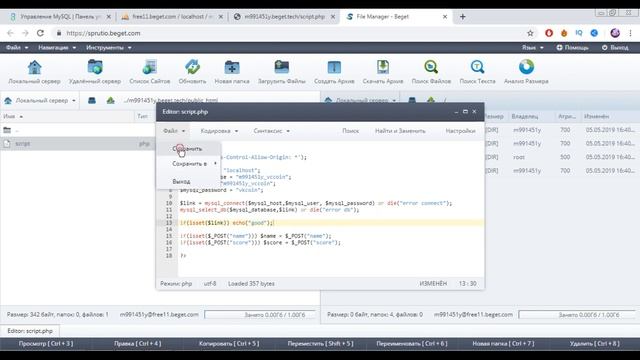Open the Язык language dropdown
The height and width of the screenshot is (360, 640).
coord(533,48)
